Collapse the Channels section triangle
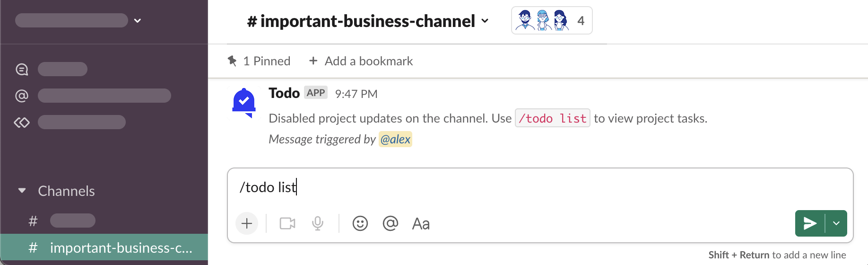The height and width of the screenshot is (265, 868). tap(22, 191)
